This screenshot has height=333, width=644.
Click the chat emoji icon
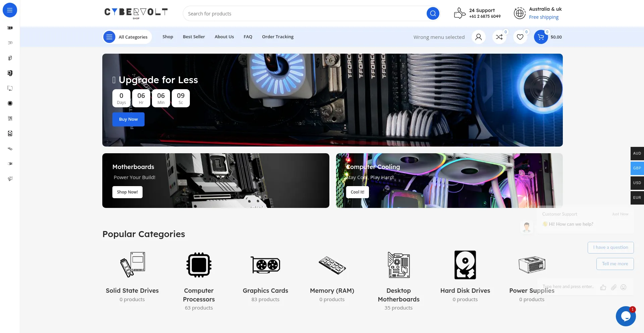point(624,287)
